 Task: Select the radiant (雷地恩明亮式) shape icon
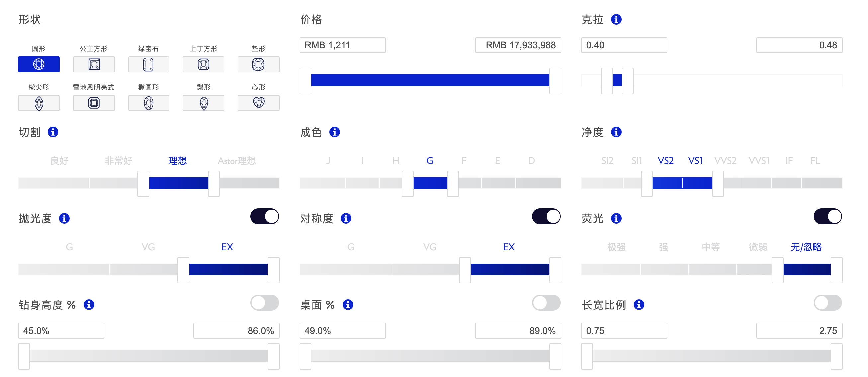(x=94, y=103)
